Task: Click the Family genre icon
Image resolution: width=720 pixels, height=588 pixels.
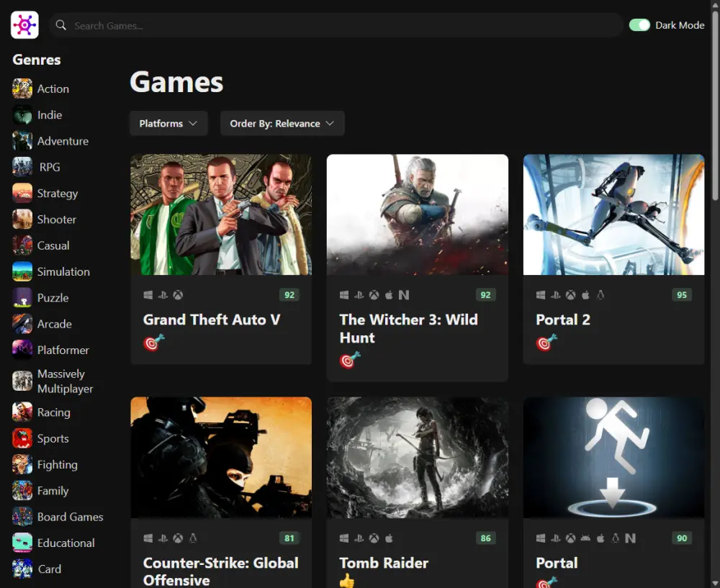Action: tap(22, 491)
